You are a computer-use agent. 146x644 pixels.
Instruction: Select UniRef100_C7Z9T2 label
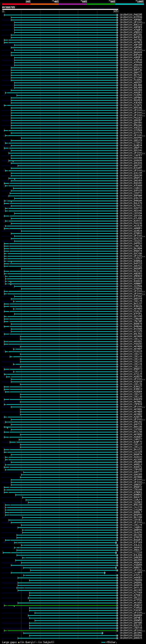(x=131, y=143)
